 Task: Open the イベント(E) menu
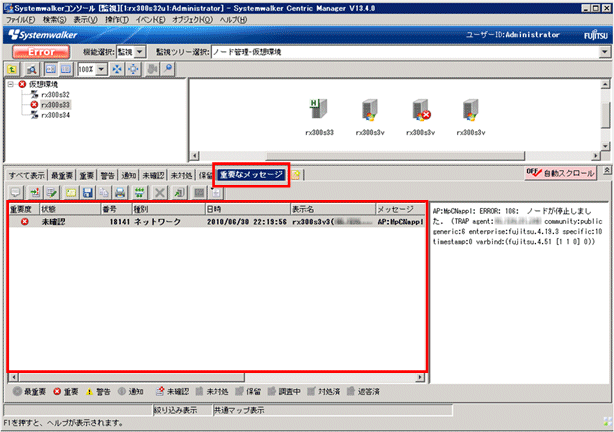pyautogui.click(x=150, y=20)
